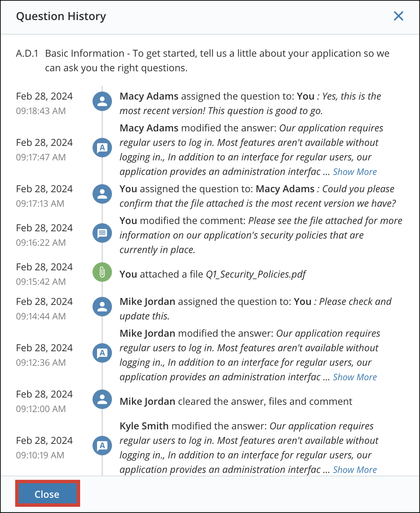Click the comment bubble icon on your comment entry
Screen dimensions: 420x513
point(102,233)
